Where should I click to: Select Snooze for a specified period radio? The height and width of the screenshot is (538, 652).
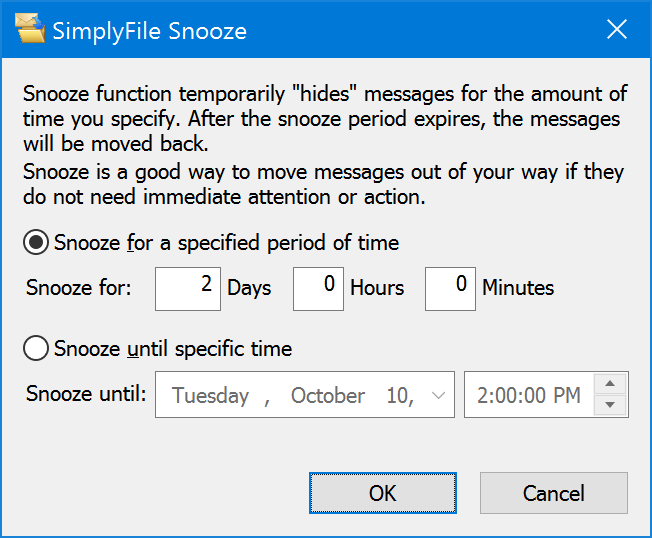(x=36, y=242)
